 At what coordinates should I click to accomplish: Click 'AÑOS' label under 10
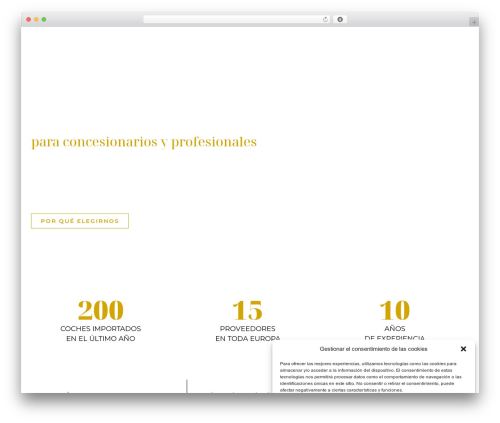coord(395,329)
